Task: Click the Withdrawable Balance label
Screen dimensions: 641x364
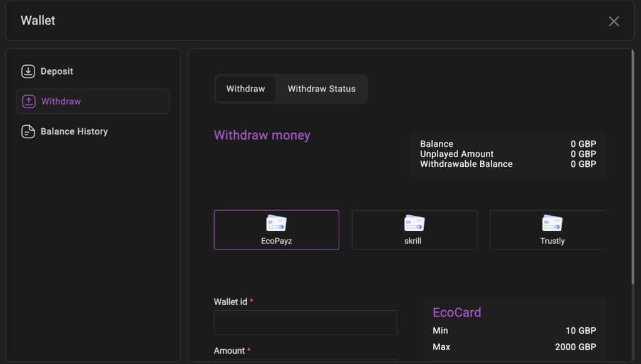Action: point(466,164)
